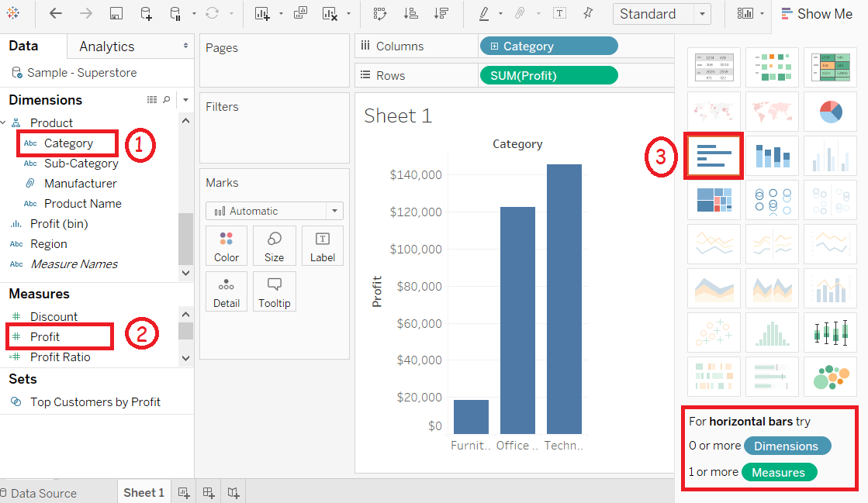Click Measures pane scroll down arrow
The width and height of the screenshot is (868, 503).
(185, 358)
